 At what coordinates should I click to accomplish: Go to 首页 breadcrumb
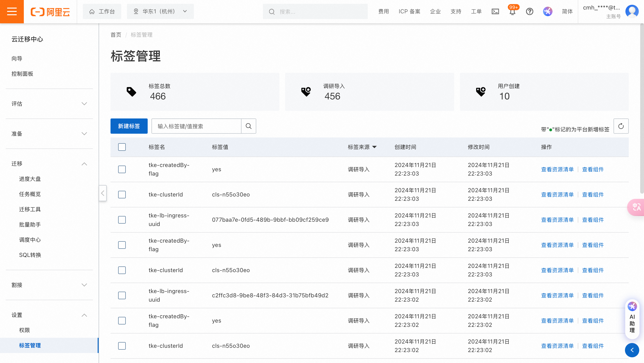coord(116,35)
